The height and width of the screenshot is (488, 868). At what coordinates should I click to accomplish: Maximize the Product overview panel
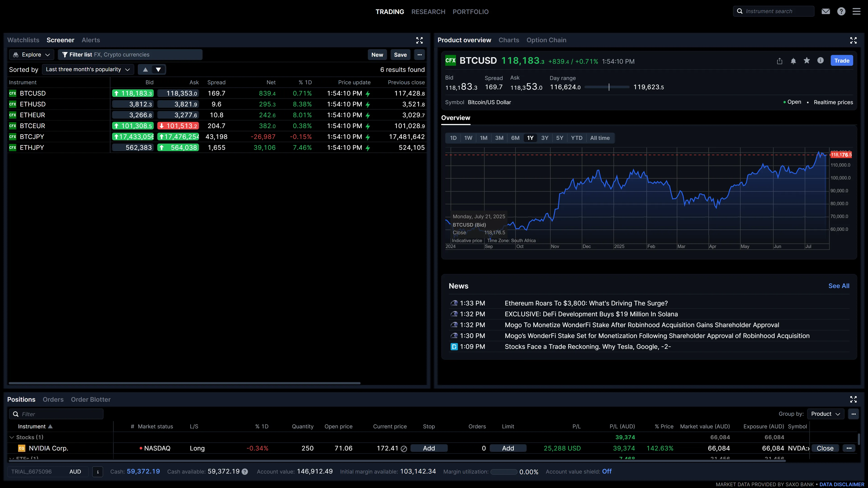853,40
